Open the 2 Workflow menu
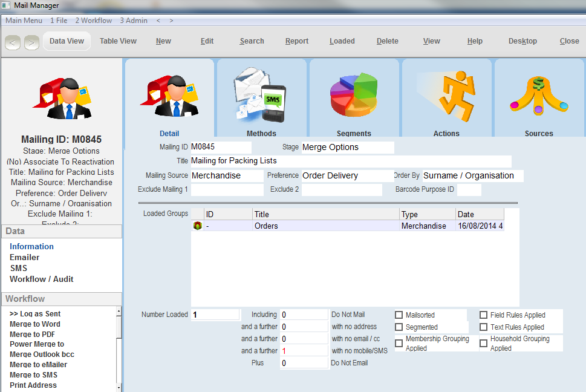The image size is (586, 392). [93, 21]
